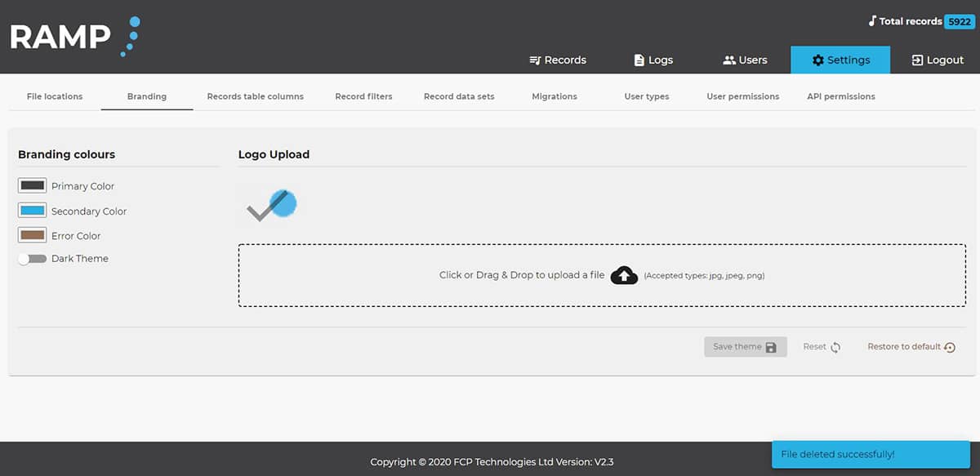Screen dimensions: 980x476
Task: Click the Reset circular arrows icon
Action: click(835, 347)
